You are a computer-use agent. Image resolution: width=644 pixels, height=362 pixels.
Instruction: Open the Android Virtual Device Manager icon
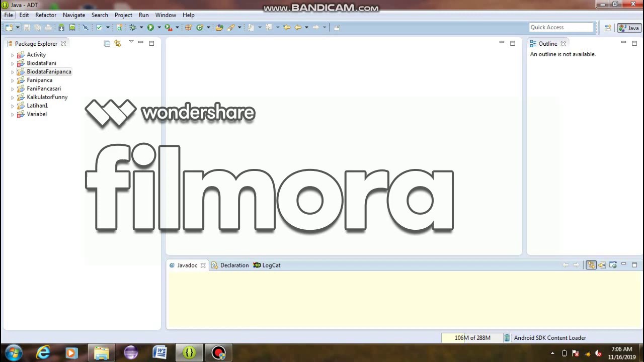tap(72, 28)
